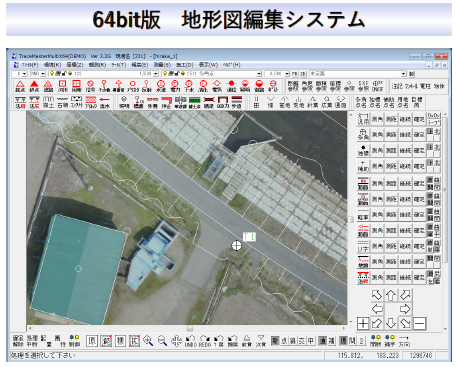Viewport: 456px width, 367px height.
Task: Pan the map right with the right arrow
Action: click(405, 309)
